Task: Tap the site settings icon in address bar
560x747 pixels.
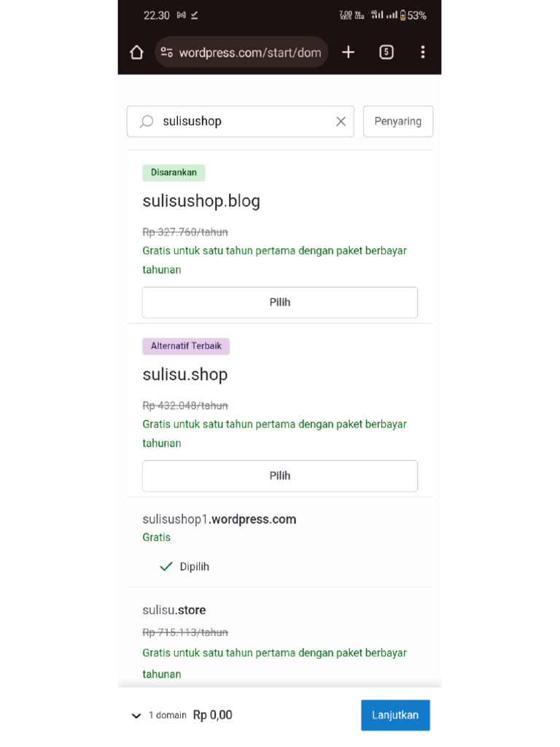Action: coord(167,53)
